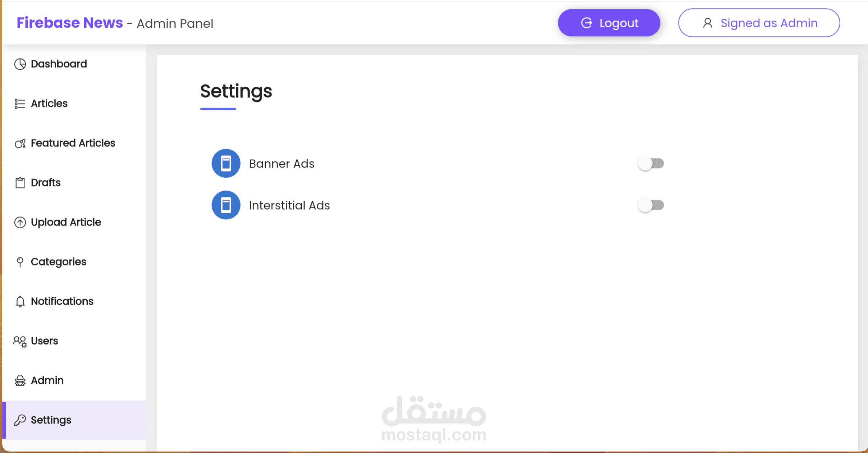The width and height of the screenshot is (868, 453).
Task: Click the Settings key icon
Action: (20, 420)
